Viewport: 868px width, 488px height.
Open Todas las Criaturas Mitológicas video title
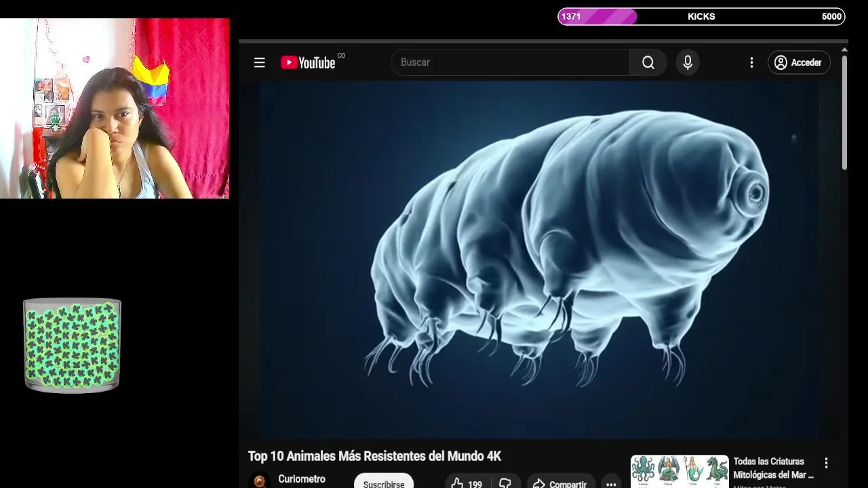click(x=774, y=468)
